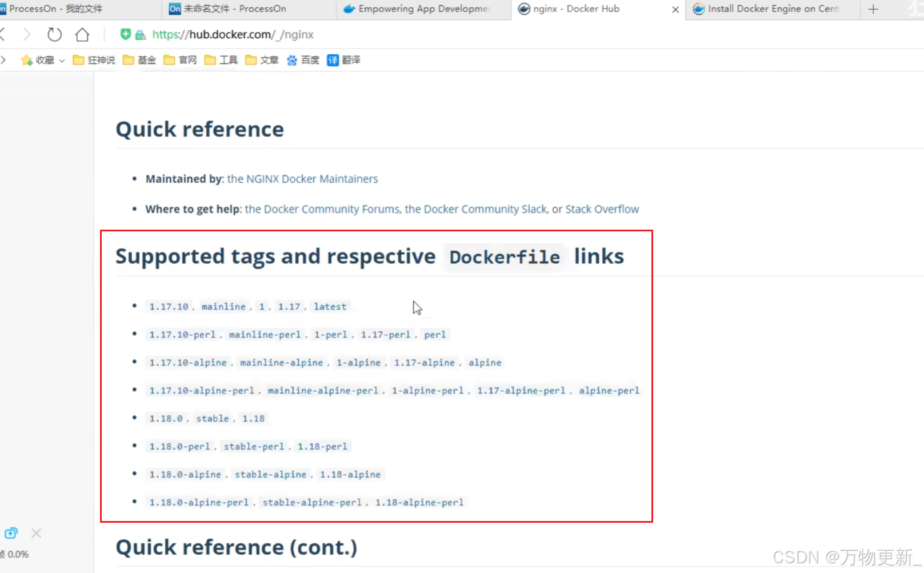Open the 1.18 tag link
Screen dimensions: 924x573
253,419
